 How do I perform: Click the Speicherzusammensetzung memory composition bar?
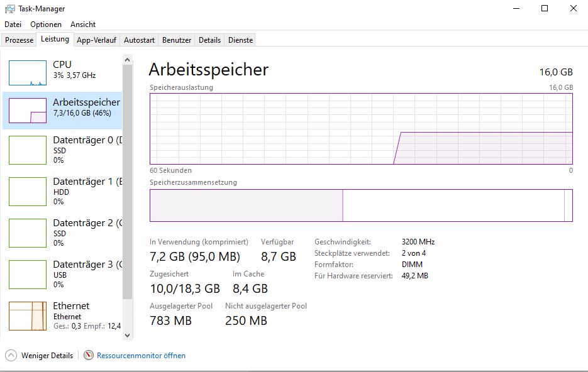point(361,205)
